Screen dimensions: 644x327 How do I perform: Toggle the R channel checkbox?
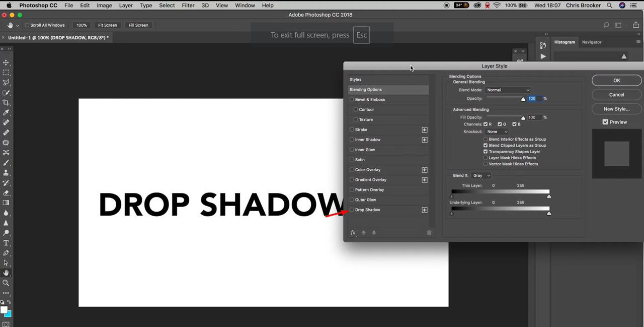(x=485, y=124)
